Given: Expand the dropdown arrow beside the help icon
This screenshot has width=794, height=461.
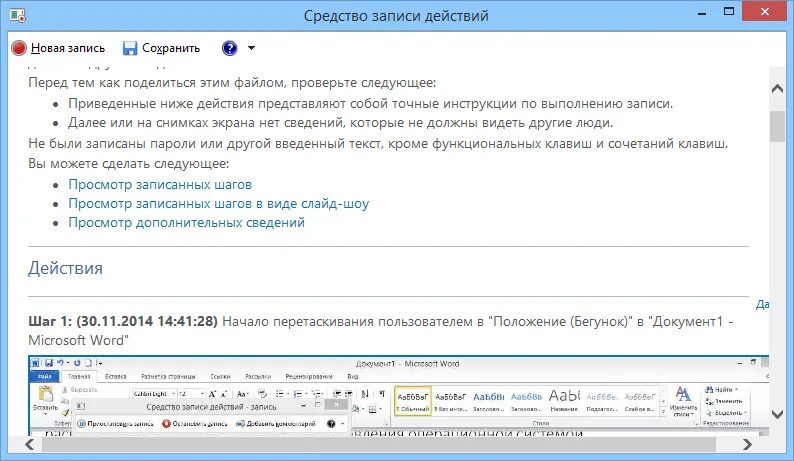Looking at the screenshot, I should (251, 48).
